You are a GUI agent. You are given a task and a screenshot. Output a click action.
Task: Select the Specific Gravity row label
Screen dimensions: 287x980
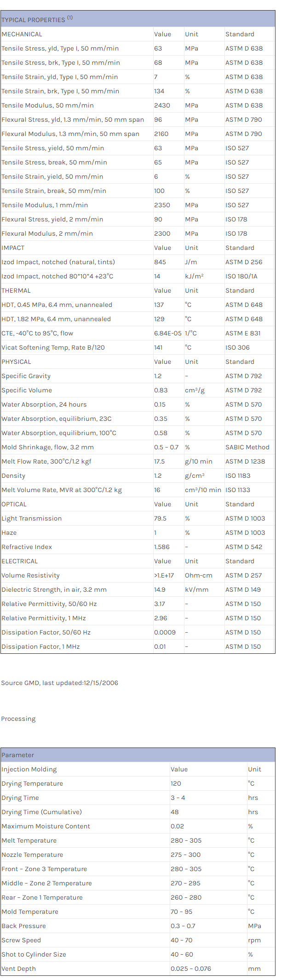click(x=26, y=376)
